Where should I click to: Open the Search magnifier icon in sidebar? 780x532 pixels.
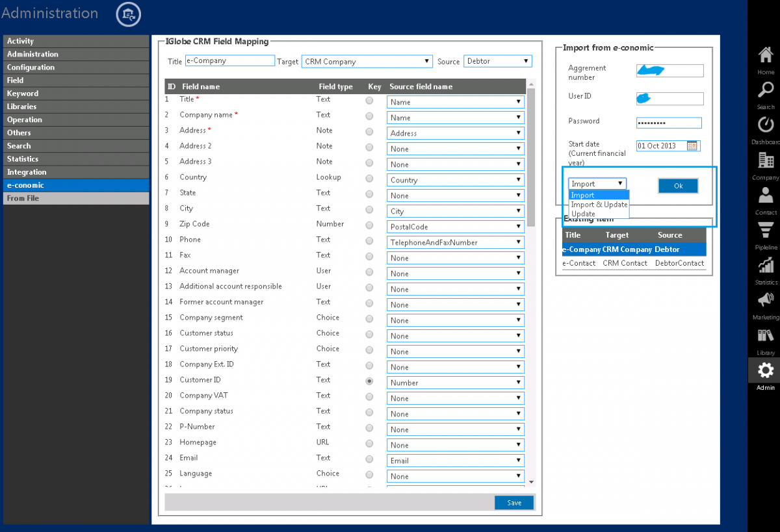(766, 90)
